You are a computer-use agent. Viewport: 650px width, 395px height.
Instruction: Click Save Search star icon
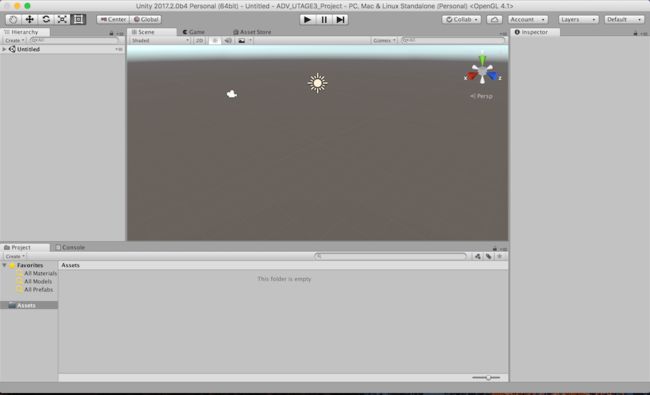(x=500, y=257)
